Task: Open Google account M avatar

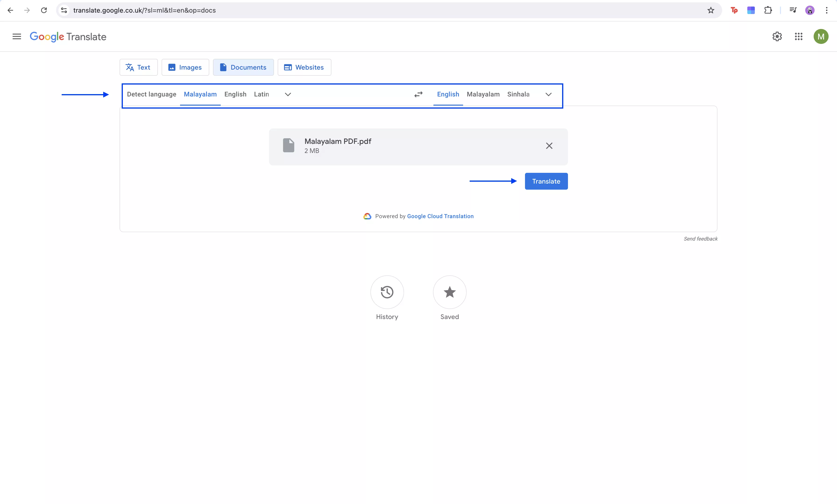Action: (821, 36)
